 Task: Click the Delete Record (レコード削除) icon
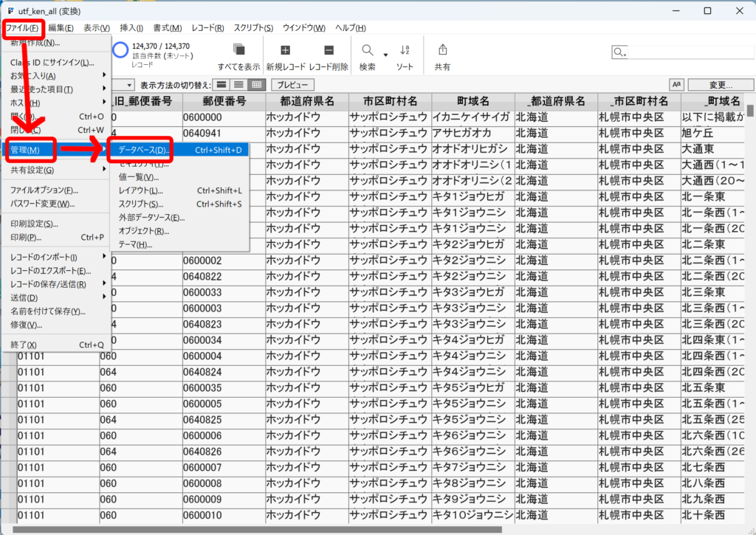coord(329,50)
